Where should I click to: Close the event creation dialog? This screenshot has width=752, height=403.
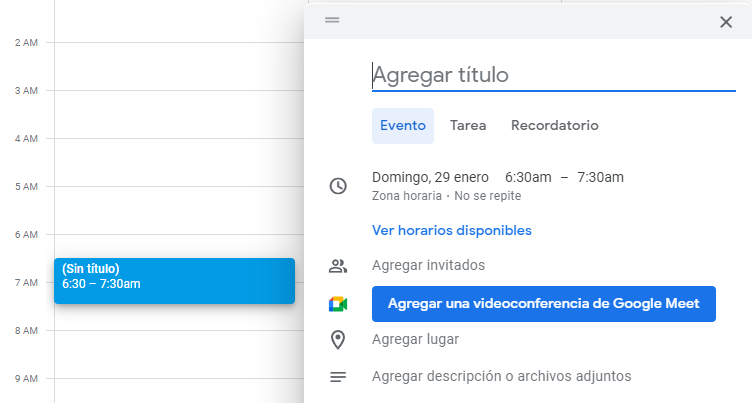[x=726, y=22]
